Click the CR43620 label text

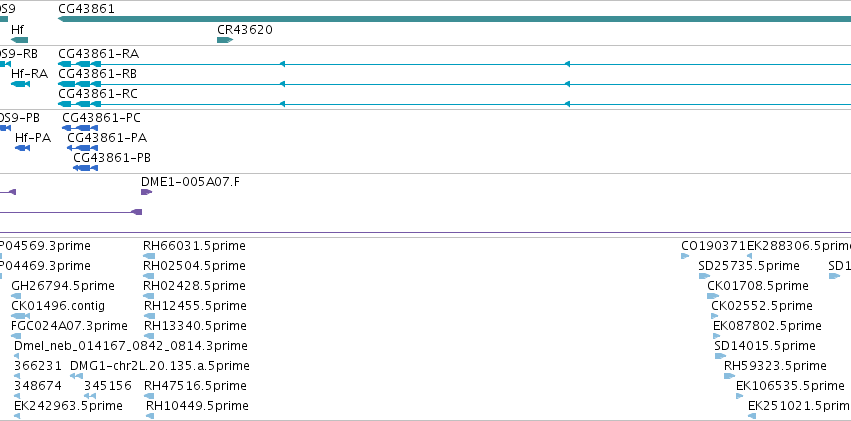point(245,30)
